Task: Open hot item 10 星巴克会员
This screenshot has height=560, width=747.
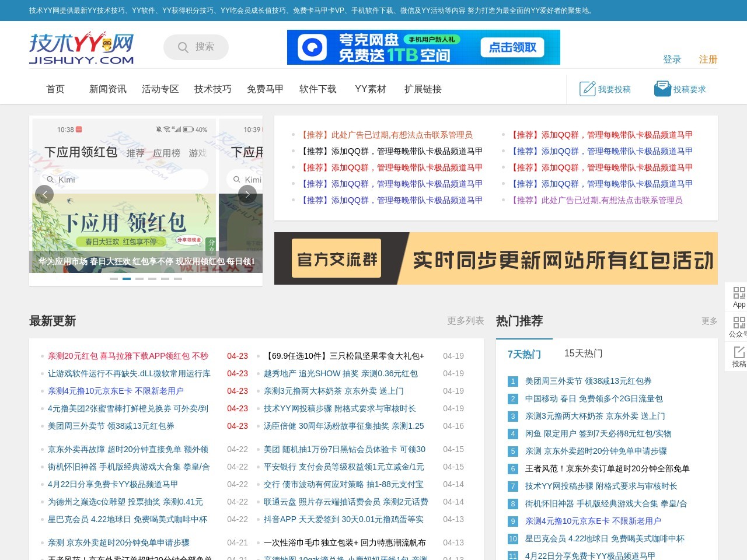Action: click(x=605, y=538)
